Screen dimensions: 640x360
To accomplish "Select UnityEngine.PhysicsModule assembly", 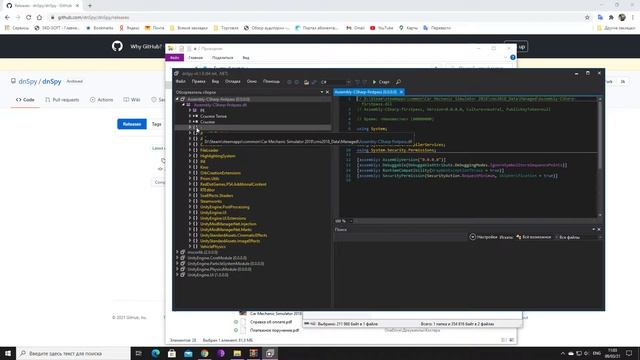I will click(219, 269).
